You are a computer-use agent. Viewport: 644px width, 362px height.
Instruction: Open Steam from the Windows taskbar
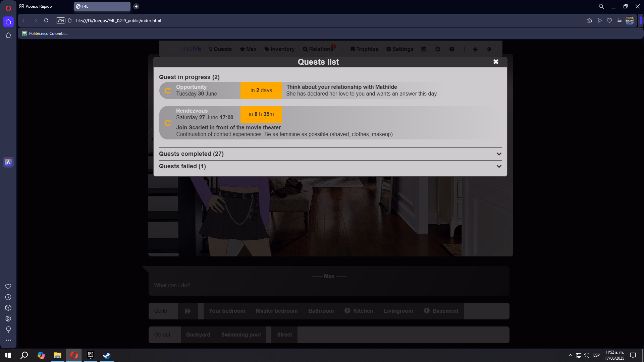pyautogui.click(x=107, y=355)
